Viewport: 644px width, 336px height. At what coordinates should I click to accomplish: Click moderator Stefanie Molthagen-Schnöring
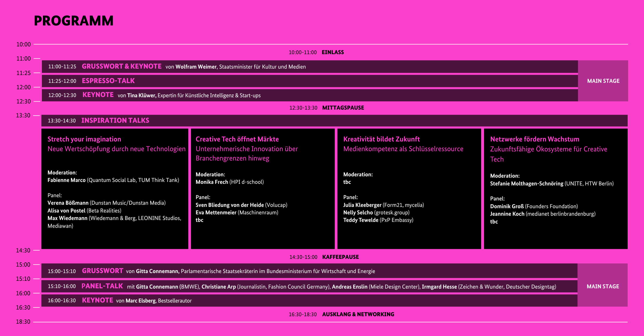[x=526, y=184]
